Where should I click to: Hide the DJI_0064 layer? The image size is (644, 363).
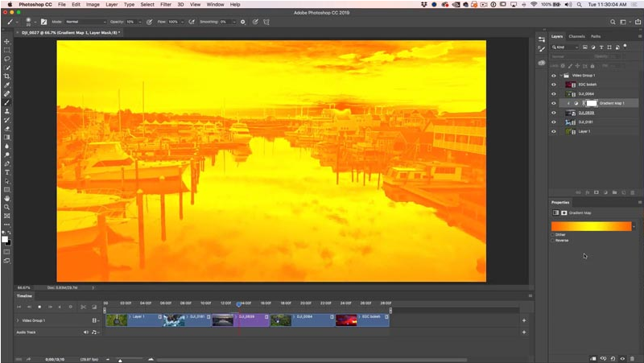(x=554, y=94)
